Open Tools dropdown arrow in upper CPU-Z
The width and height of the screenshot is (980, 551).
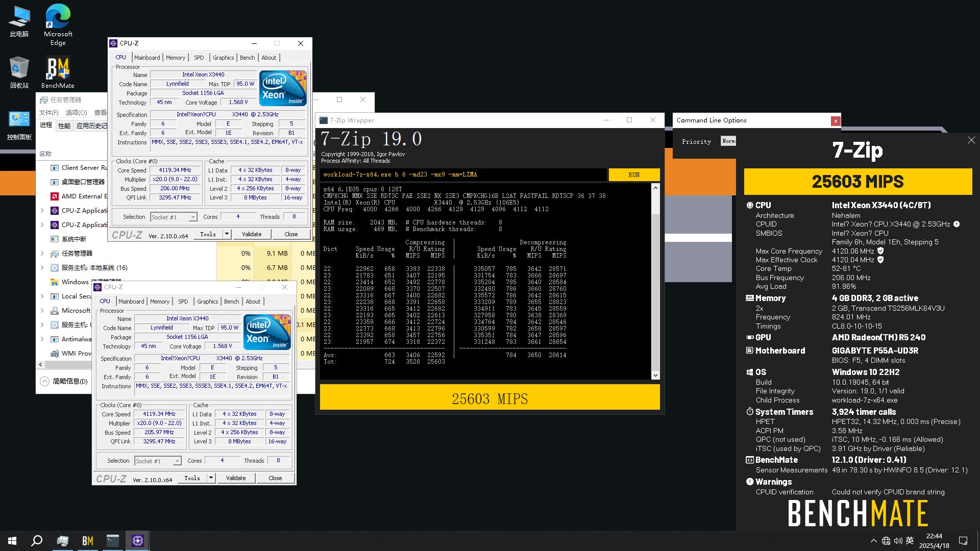click(227, 234)
